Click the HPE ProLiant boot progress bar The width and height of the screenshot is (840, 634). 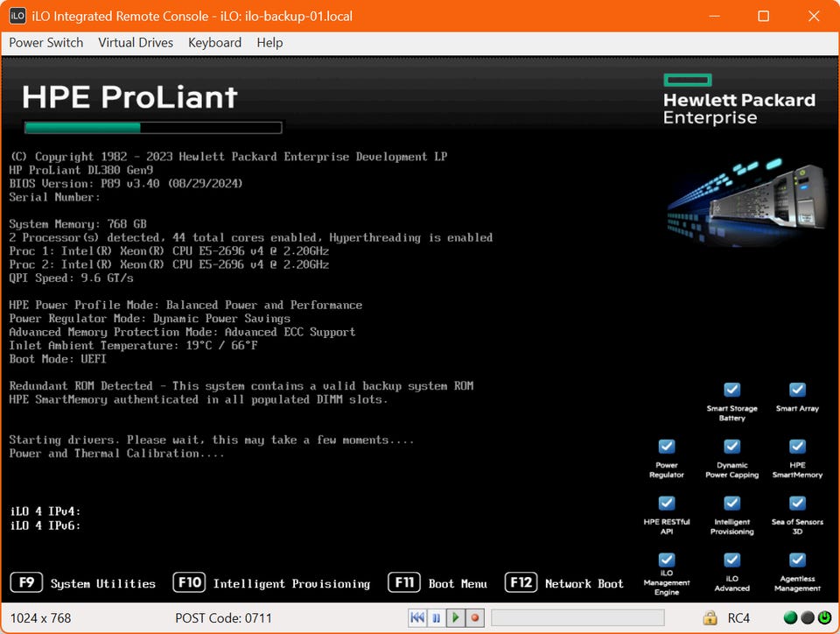[153, 128]
